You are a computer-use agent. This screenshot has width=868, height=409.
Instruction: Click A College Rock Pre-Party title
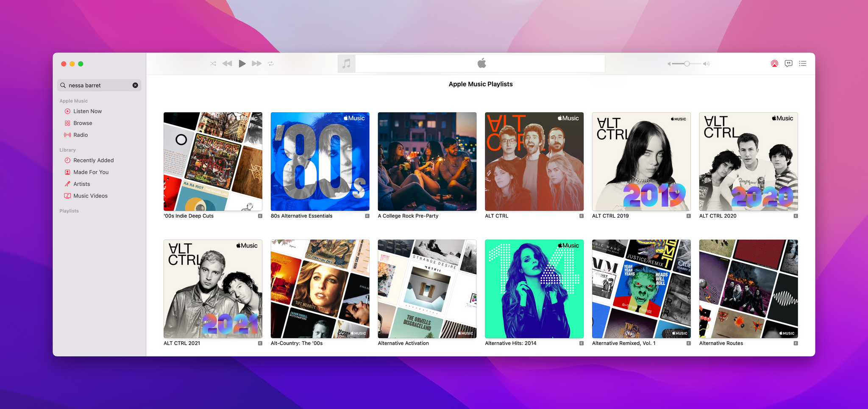408,216
